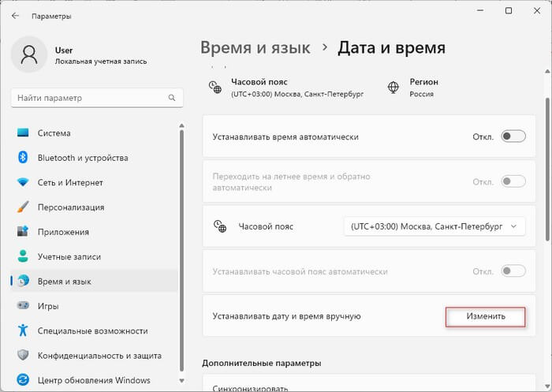This screenshot has height=392, width=552.
Task: Click the Учетные записи person icon
Action: pyautogui.click(x=23, y=256)
